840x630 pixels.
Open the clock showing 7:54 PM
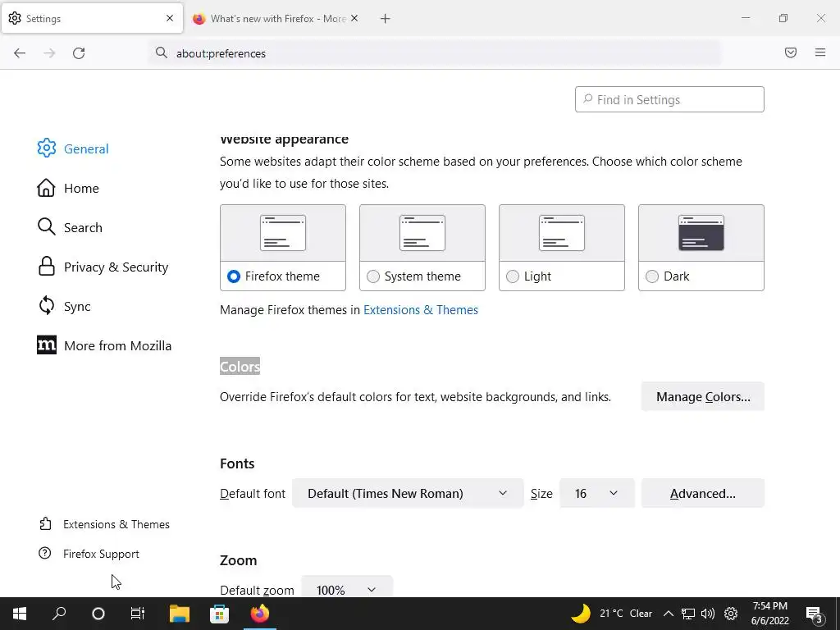point(769,614)
